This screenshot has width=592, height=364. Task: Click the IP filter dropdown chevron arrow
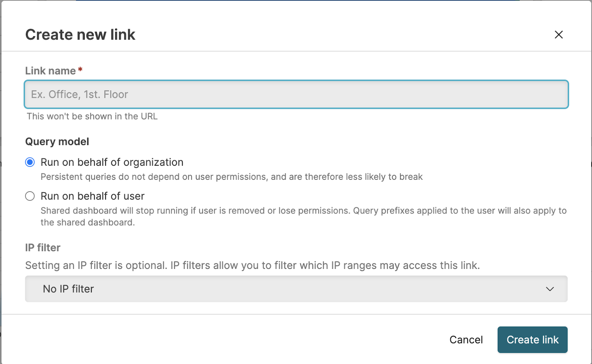click(x=550, y=289)
